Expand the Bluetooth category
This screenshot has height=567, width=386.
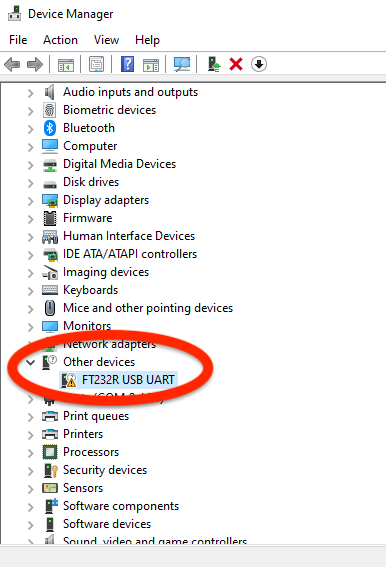tap(31, 129)
